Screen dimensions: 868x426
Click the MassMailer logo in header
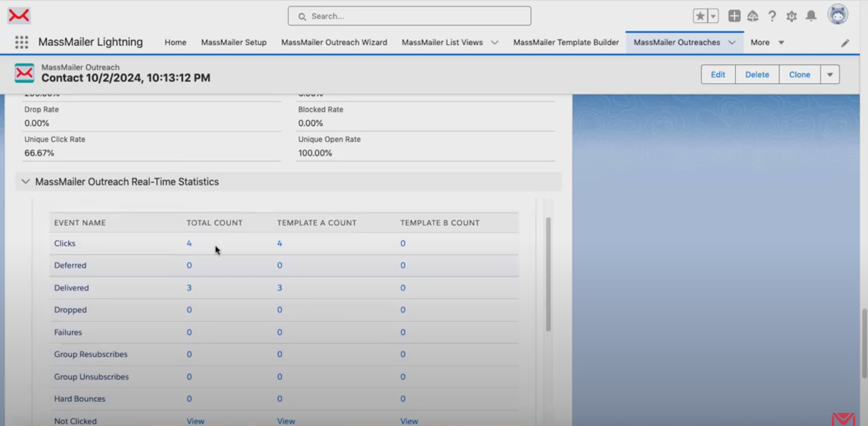pos(19,16)
